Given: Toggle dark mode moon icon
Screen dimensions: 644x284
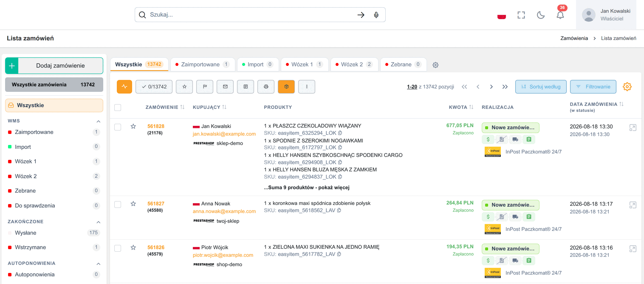Looking at the screenshot, I should (x=541, y=15).
